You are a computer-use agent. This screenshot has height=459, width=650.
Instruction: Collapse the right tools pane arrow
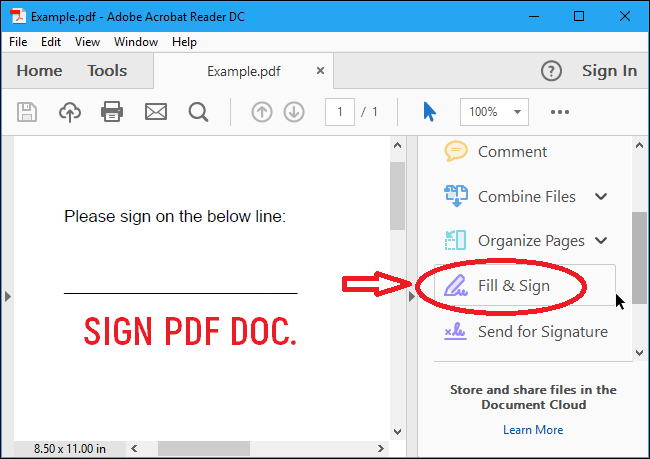point(411,296)
